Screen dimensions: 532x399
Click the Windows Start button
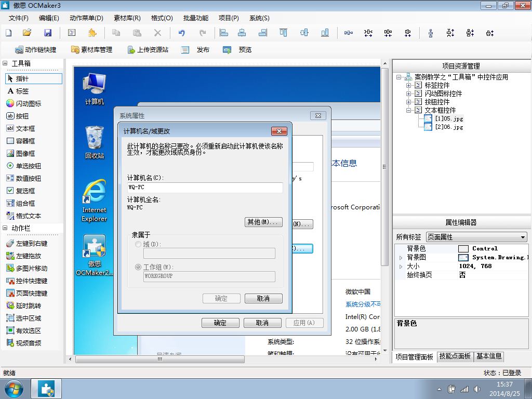point(14,389)
